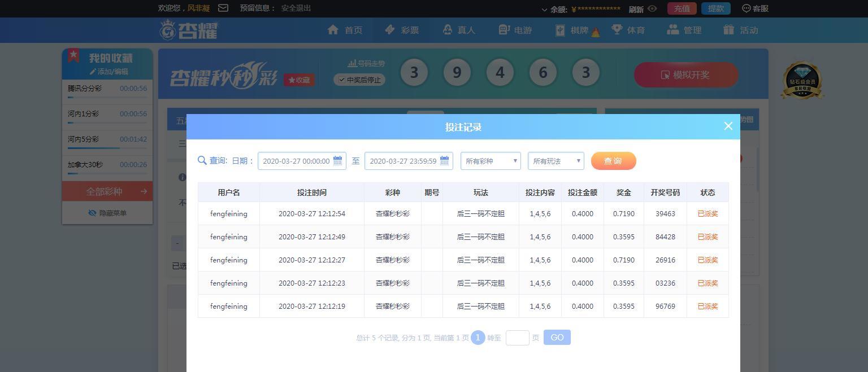868x372 pixels.
Task: Click the 杏耀 site logo
Action: tap(189, 30)
